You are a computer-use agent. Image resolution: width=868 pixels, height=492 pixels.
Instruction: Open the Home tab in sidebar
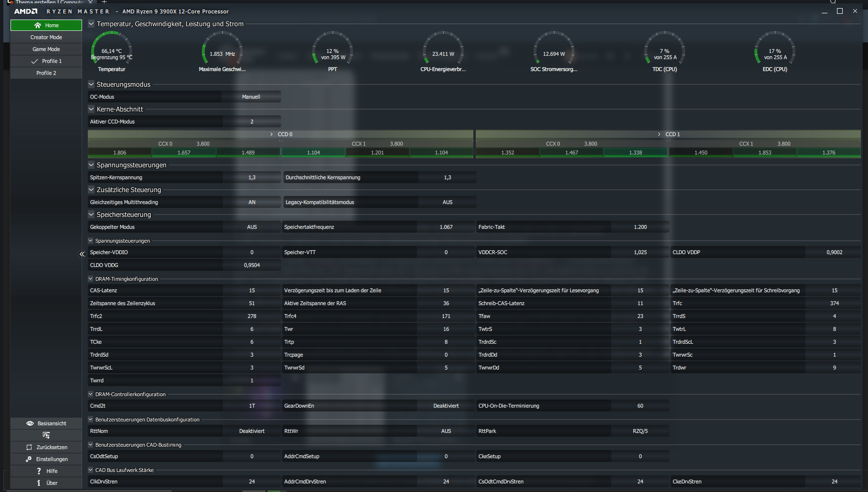click(46, 25)
